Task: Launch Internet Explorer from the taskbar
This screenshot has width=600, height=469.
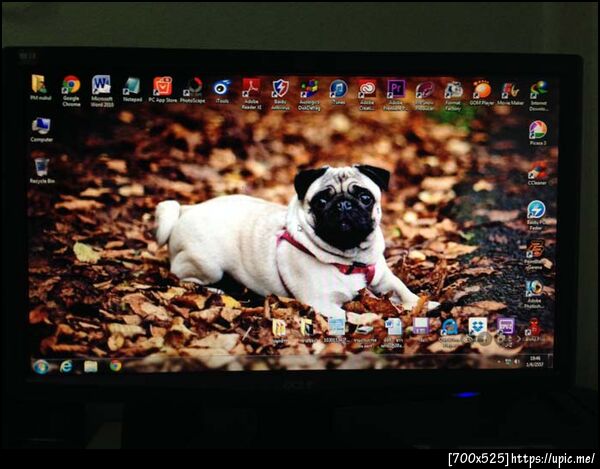Action: pos(66,366)
